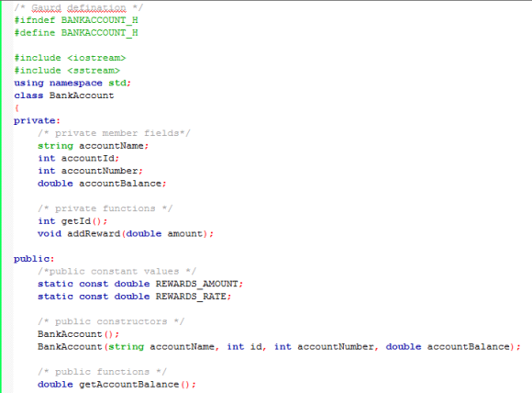Click the double accountBalance member

tap(102, 184)
